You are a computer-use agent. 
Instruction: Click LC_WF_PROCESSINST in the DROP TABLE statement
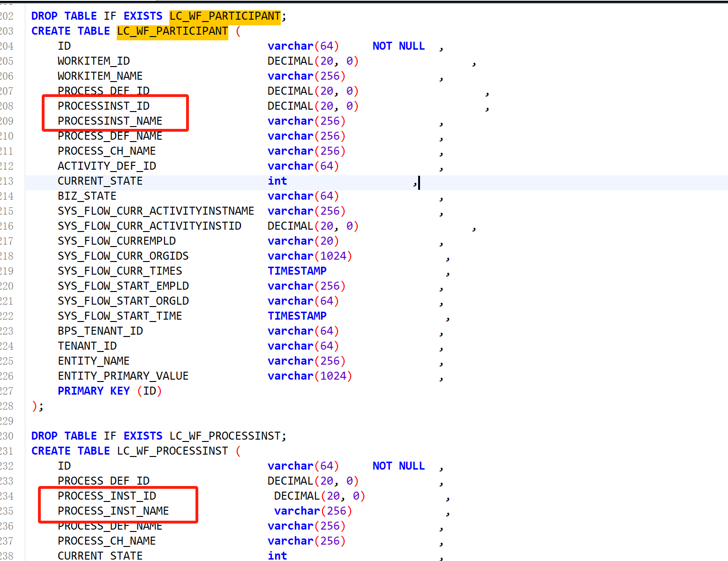coord(225,436)
